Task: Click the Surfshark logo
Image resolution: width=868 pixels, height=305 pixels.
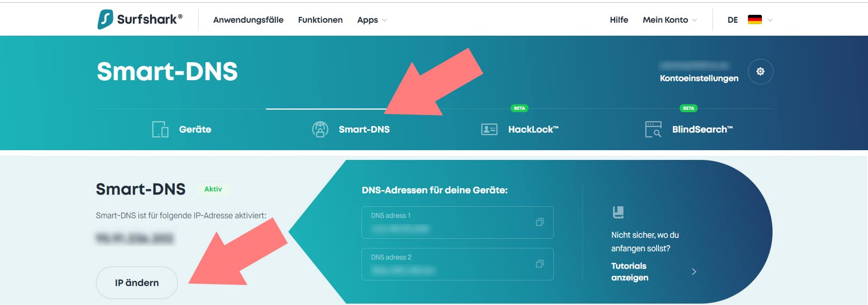Action: click(x=140, y=19)
